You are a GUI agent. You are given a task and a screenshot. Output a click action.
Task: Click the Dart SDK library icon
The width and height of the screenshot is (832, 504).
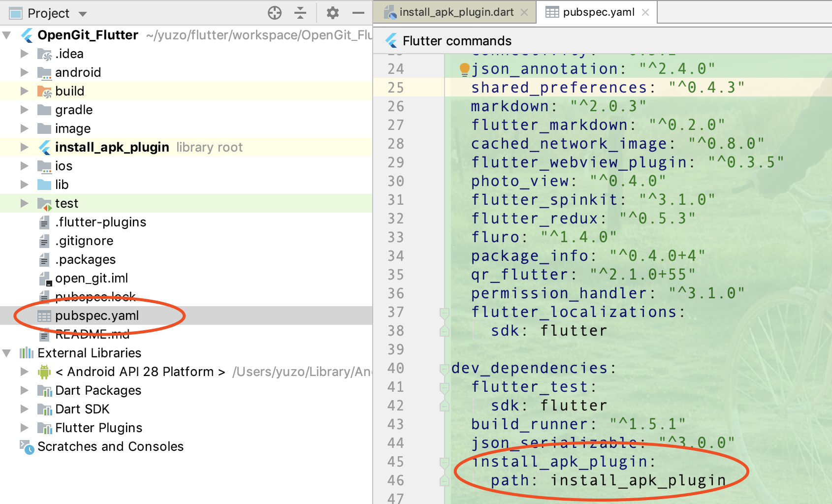pos(45,409)
